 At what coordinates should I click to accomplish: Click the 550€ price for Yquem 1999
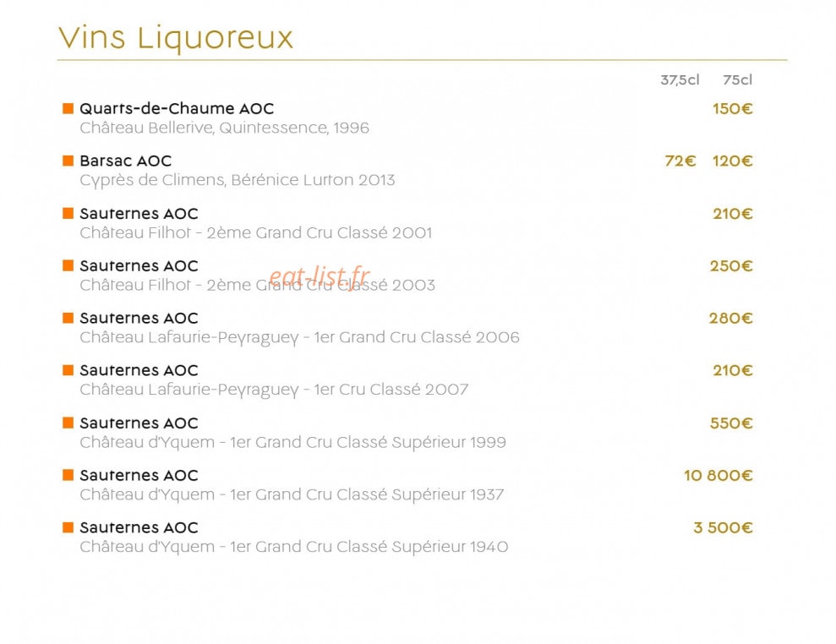[731, 423]
